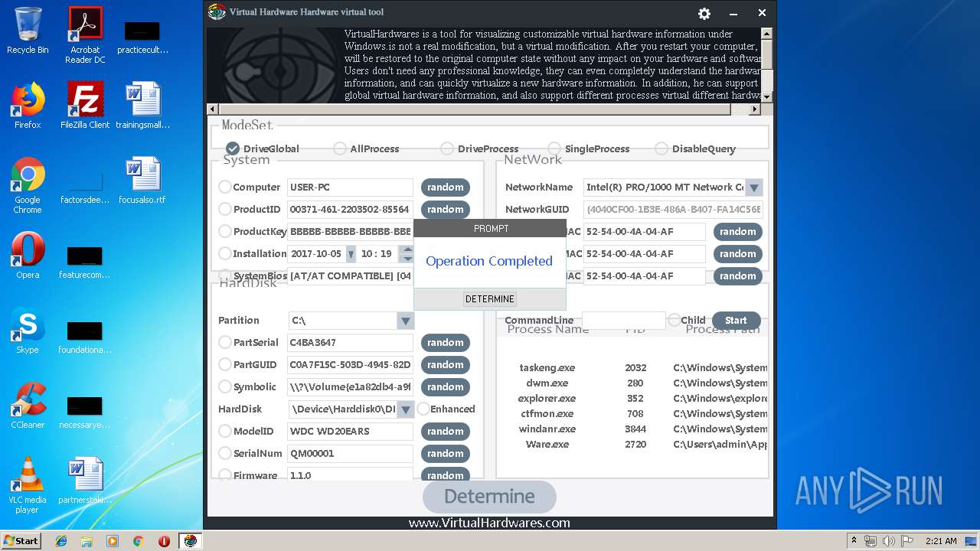Enable the ProductID option
Image resolution: width=980 pixels, height=551 pixels.
pyautogui.click(x=225, y=209)
